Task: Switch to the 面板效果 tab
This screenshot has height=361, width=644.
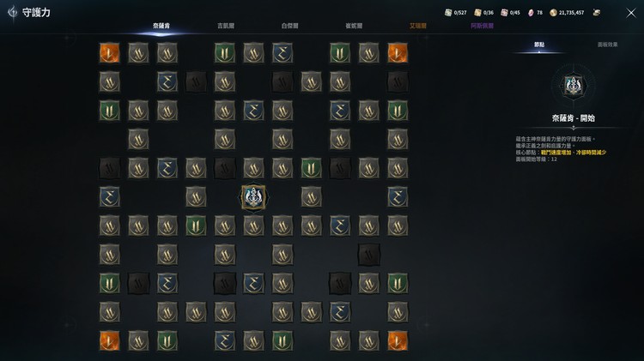Action: tap(607, 45)
